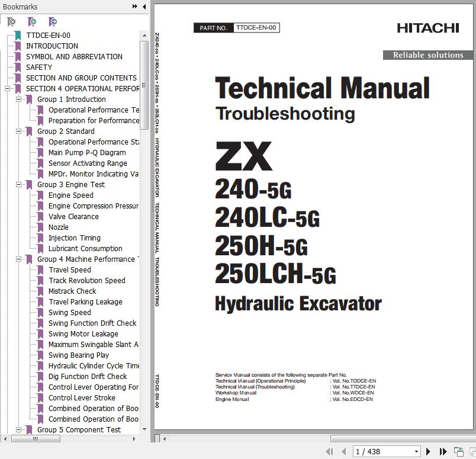
Task: Click bookmarks horizontal scroll left arrow
Action: click(5, 439)
